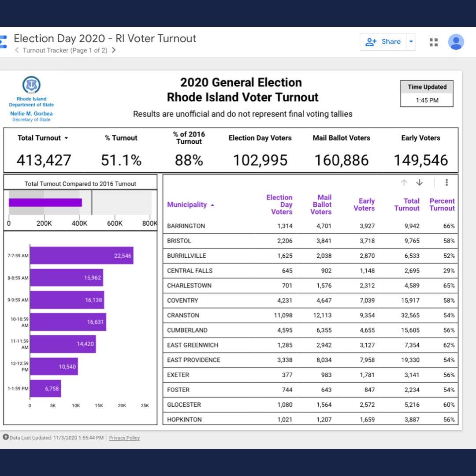Click the Nellie M. Gorbea name text
Viewport: 476px width, 476px height.
tap(31, 114)
